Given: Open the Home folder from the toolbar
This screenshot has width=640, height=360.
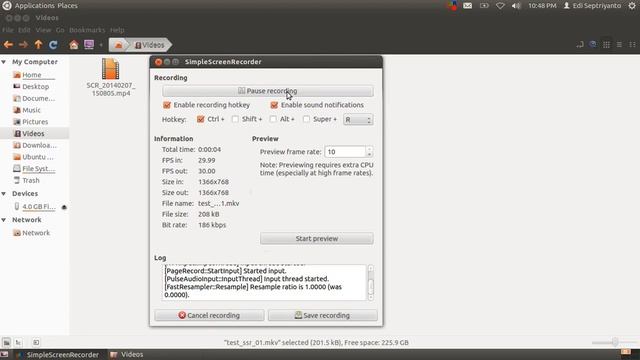Looking at the screenshot, I should (73, 45).
